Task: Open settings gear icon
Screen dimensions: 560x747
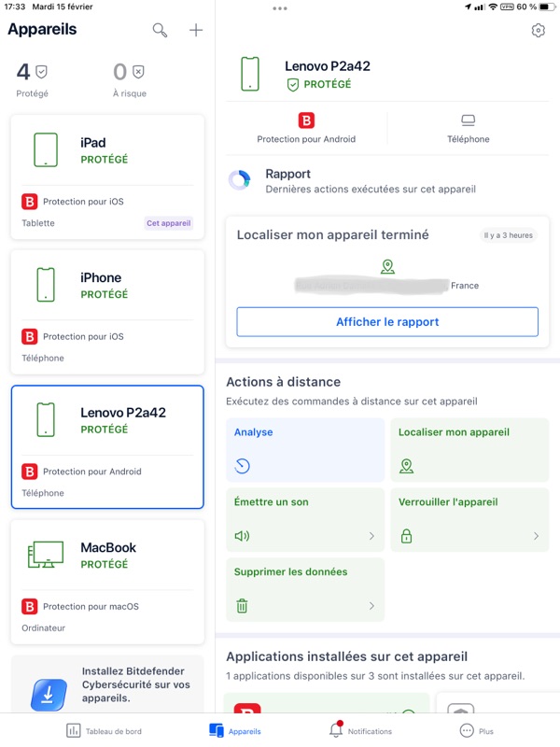Action: pos(538,31)
